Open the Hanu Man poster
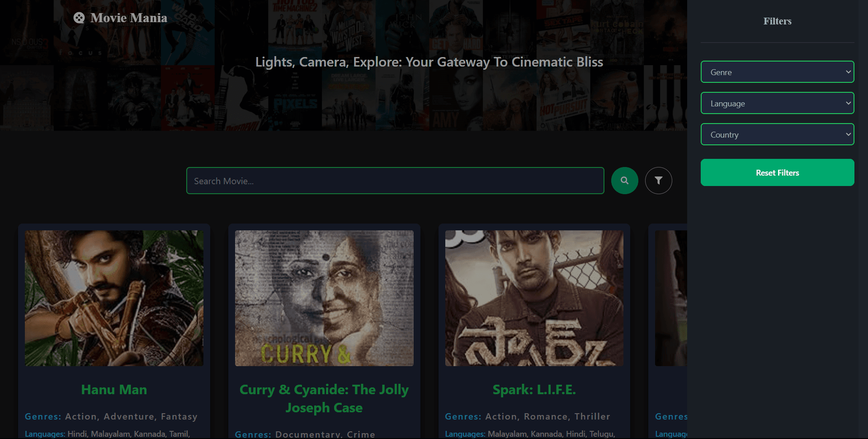 tap(114, 298)
